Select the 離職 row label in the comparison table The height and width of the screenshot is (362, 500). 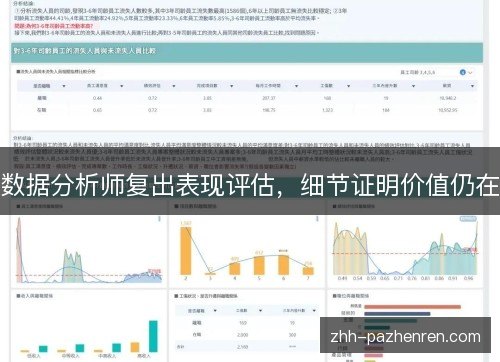tap(42, 98)
